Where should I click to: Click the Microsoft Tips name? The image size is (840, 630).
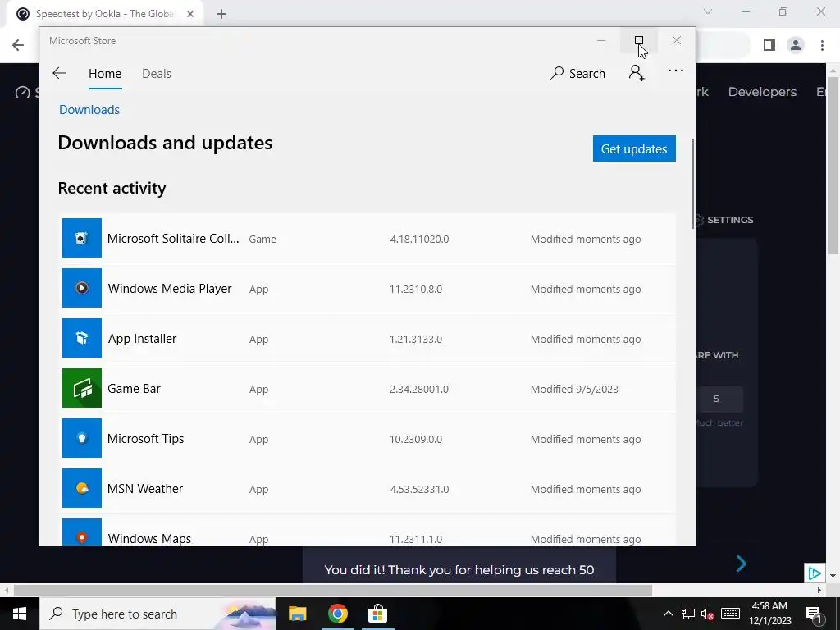click(x=146, y=439)
